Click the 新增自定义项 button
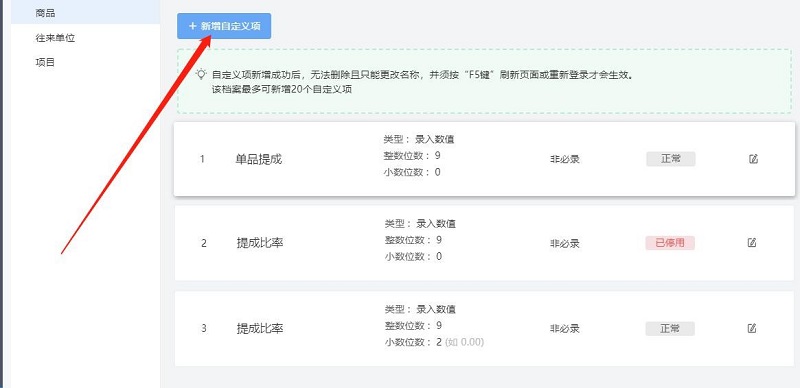This screenshot has height=388, width=800. (224, 26)
